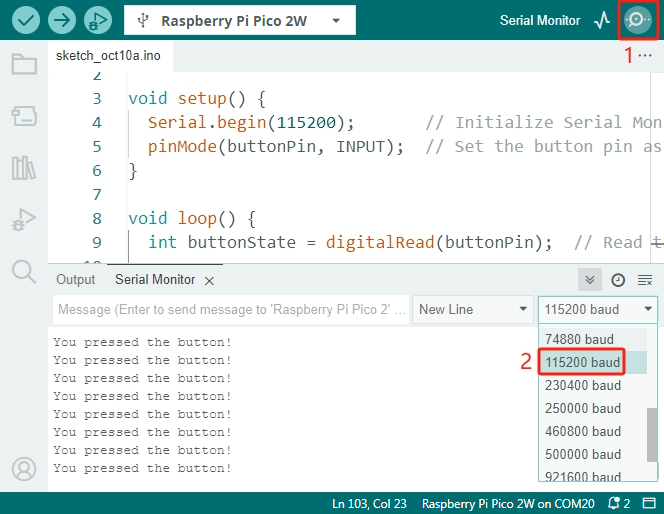Select 115200 baud option in list
Image resolution: width=664 pixels, height=514 pixels.
(592, 362)
